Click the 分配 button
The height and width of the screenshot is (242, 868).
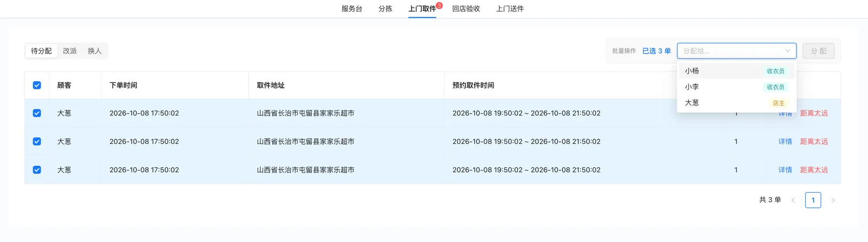(819, 51)
